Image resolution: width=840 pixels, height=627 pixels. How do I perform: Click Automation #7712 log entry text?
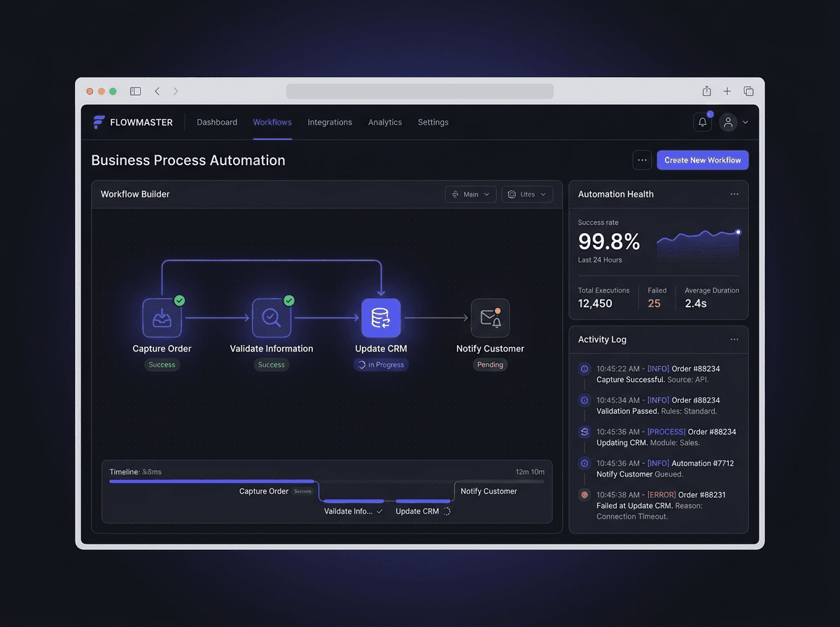click(x=703, y=463)
